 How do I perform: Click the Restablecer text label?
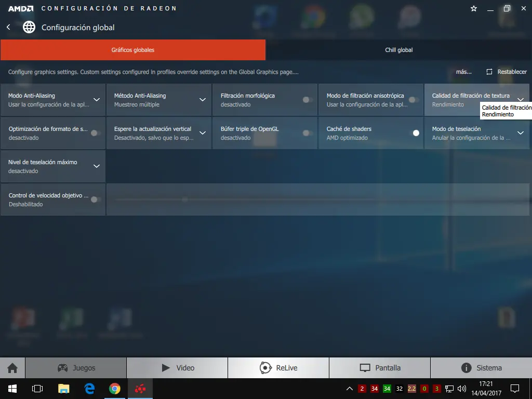coord(512,72)
